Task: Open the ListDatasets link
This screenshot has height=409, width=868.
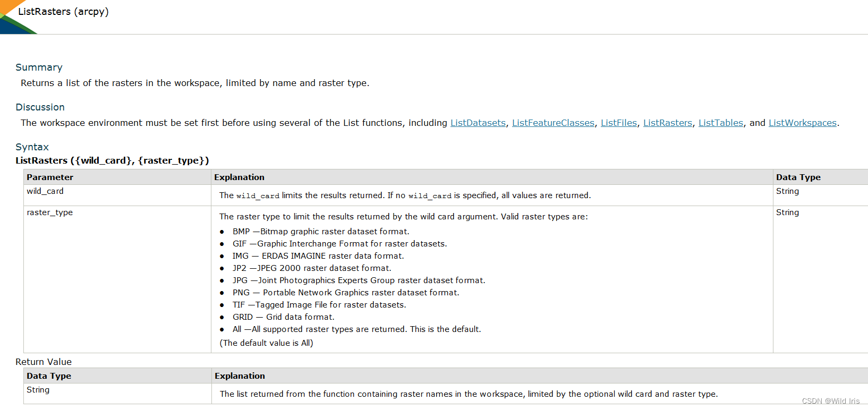Action: click(x=478, y=123)
